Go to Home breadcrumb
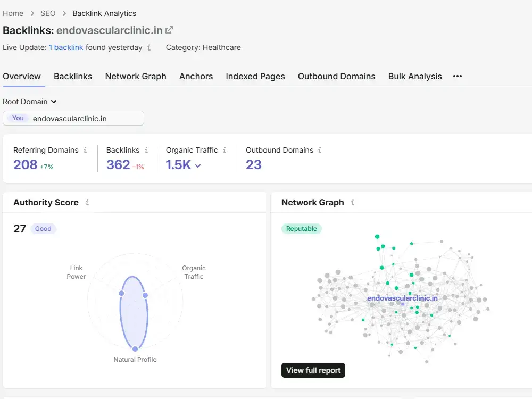This screenshot has width=532, height=399. tap(13, 13)
